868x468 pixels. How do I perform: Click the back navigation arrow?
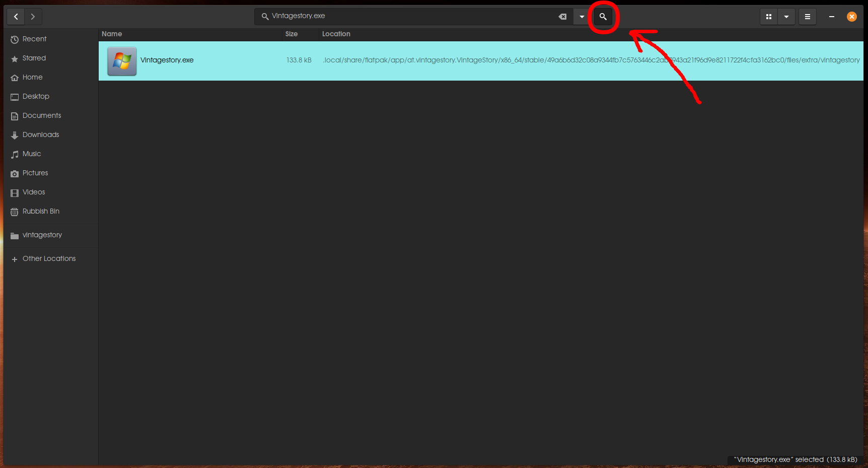16,17
